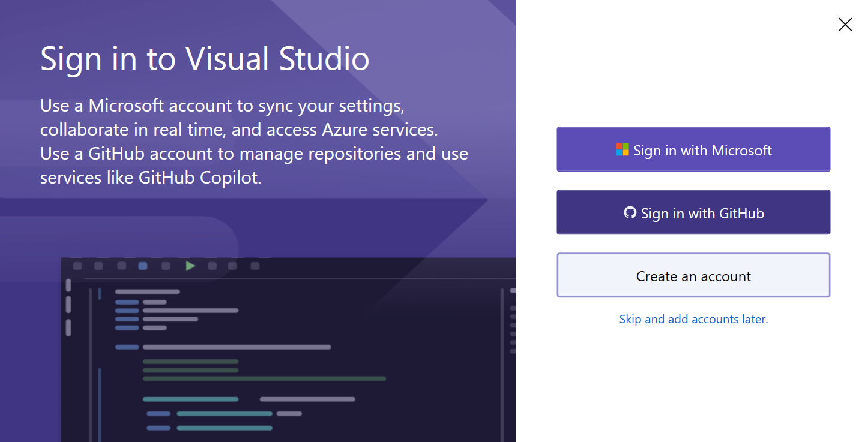The height and width of the screenshot is (442, 868).
Task: Click the first gray toolbar square in the mockup
Action: 77,266
